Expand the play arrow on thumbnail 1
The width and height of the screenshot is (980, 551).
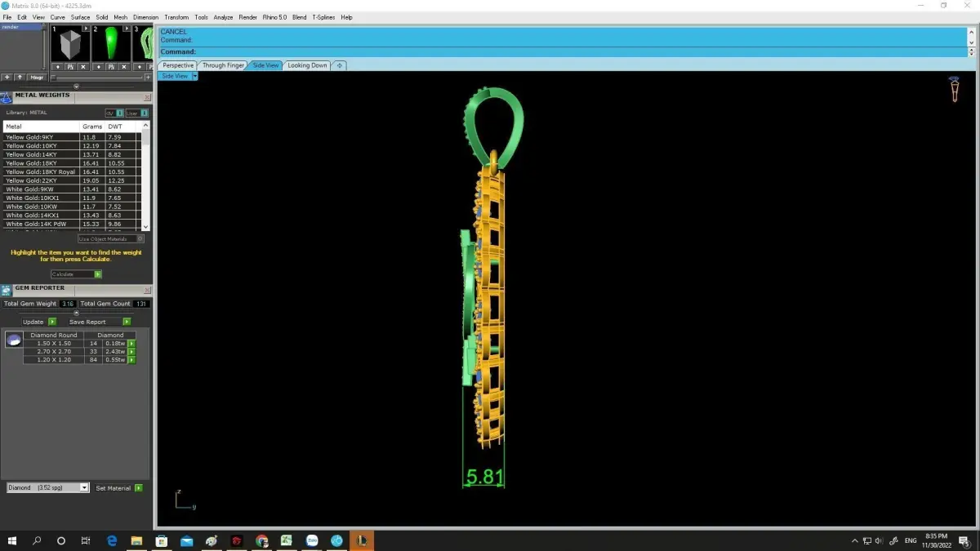click(x=86, y=29)
